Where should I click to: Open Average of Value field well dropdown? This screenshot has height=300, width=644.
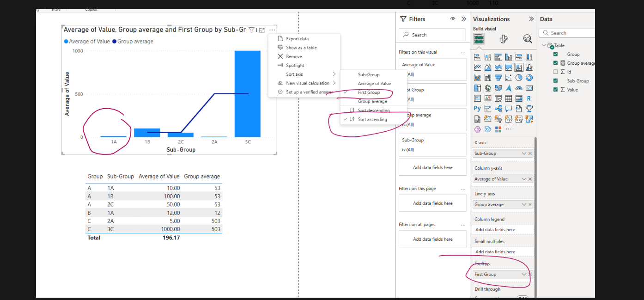tap(524, 179)
